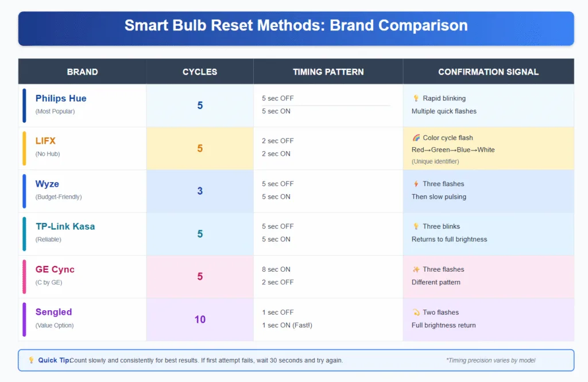Viewport: 588px width, 382px height.
Task: Click the bulb icon next to Three blinks
Action: (415, 226)
